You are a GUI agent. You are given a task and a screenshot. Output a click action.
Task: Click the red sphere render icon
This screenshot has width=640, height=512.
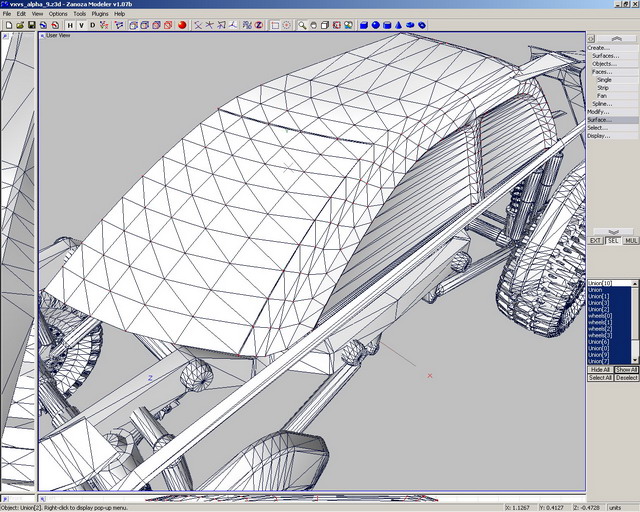pos(181,25)
